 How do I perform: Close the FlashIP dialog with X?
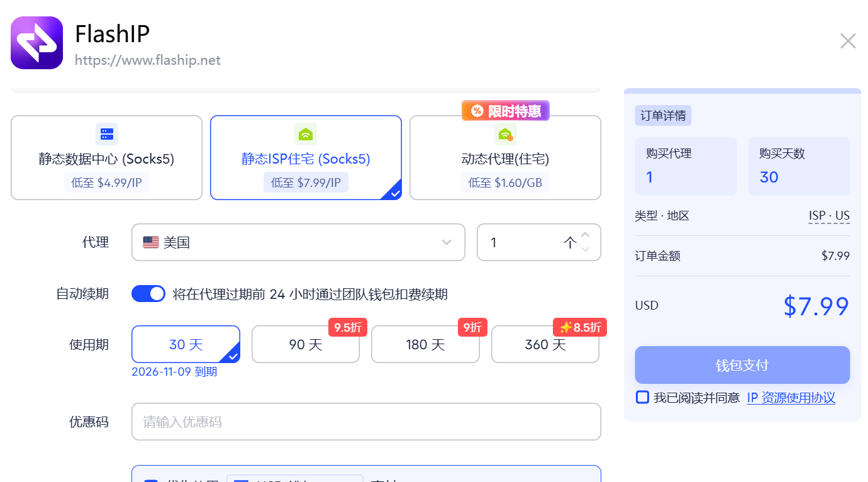(x=848, y=41)
